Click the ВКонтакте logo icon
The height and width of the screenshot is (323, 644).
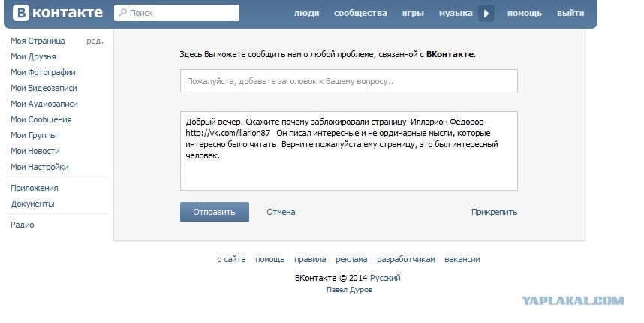pos(20,13)
